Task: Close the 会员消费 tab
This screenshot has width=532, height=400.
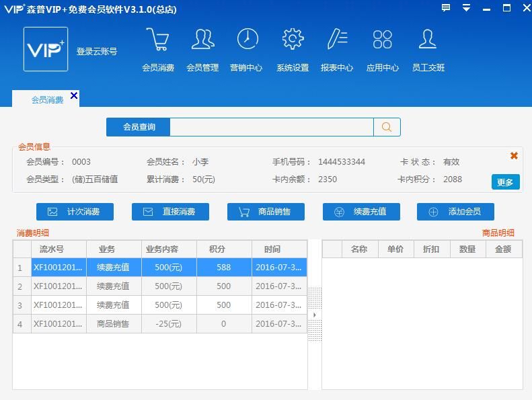Action: pyautogui.click(x=74, y=96)
